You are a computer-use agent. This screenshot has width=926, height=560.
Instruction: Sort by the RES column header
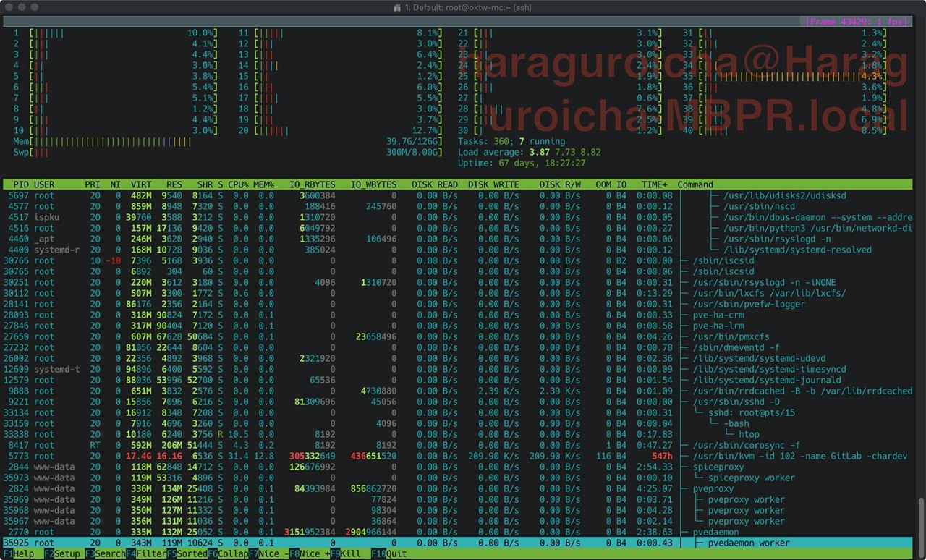[174, 184]
